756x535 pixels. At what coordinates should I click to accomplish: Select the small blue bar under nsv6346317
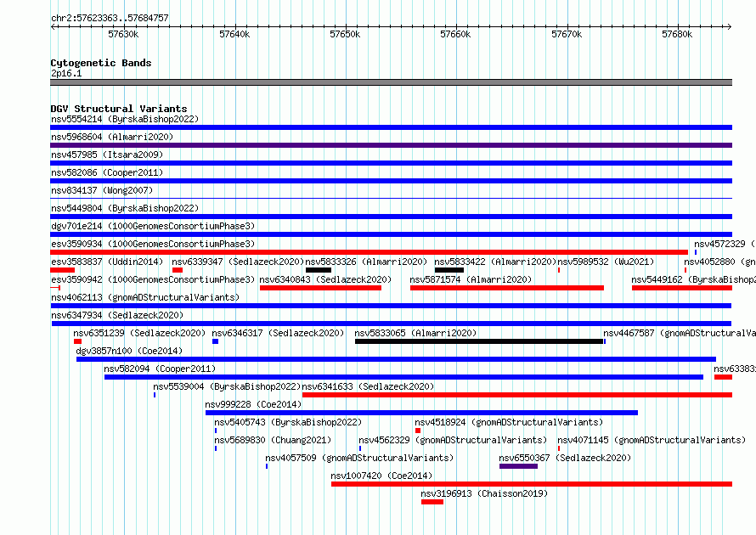(x=216, y=341)
